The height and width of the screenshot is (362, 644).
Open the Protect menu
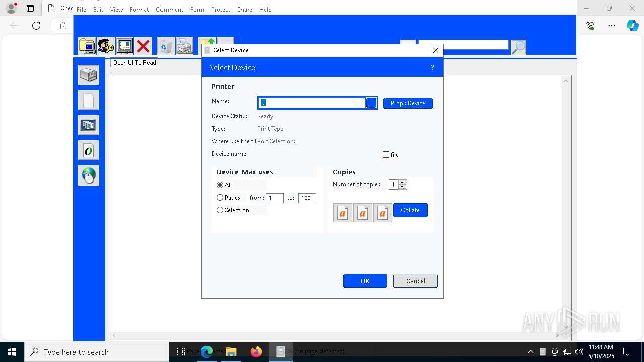pyautogui.click(x=220, y=10)
